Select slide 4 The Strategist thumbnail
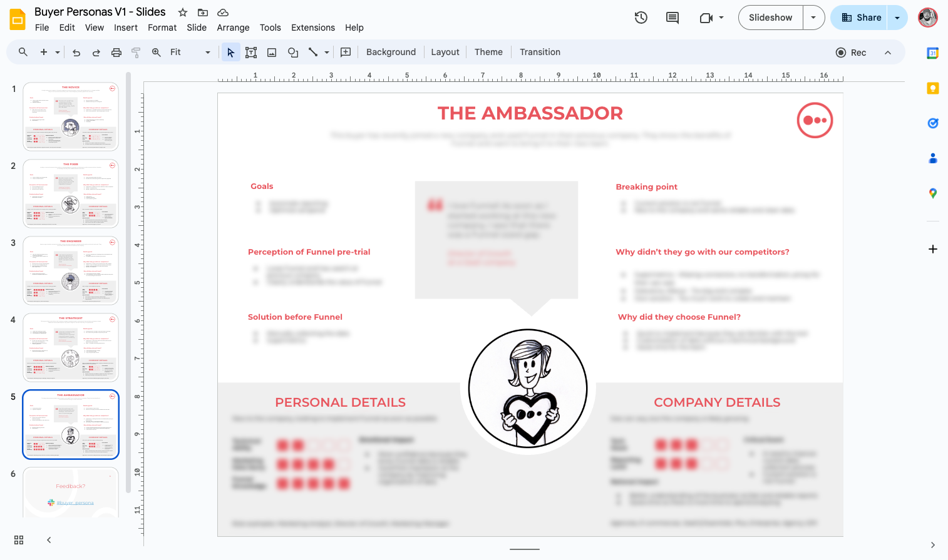This screenshot has height=560, width=948. pos(71,347)
